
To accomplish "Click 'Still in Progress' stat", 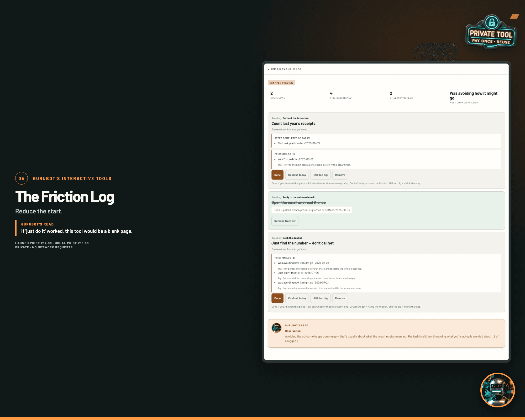I will click(x=401, y=95).
